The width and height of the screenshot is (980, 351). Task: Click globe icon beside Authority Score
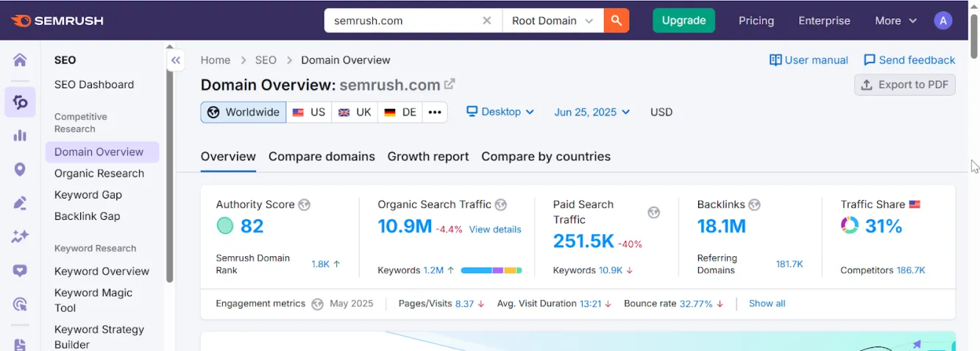304,205
